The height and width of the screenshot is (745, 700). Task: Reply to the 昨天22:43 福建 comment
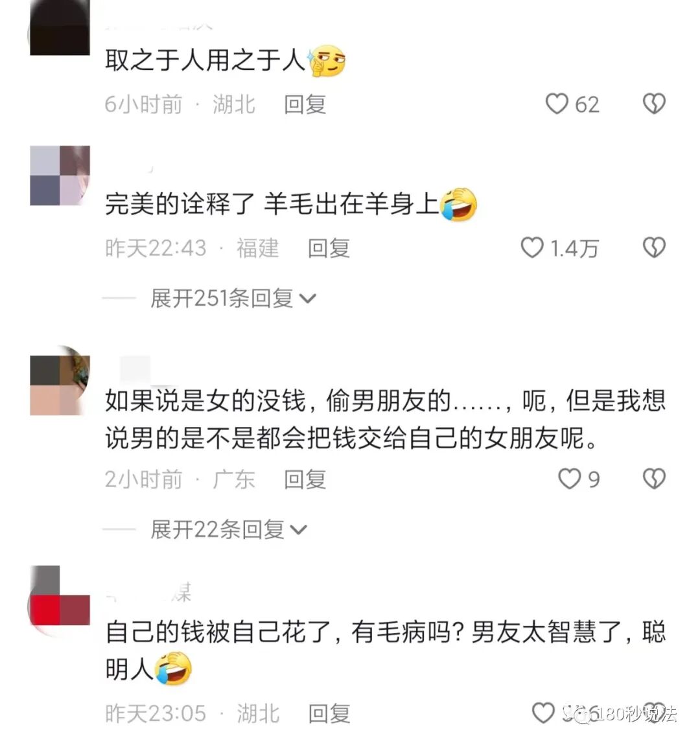(x=329, y=248)
